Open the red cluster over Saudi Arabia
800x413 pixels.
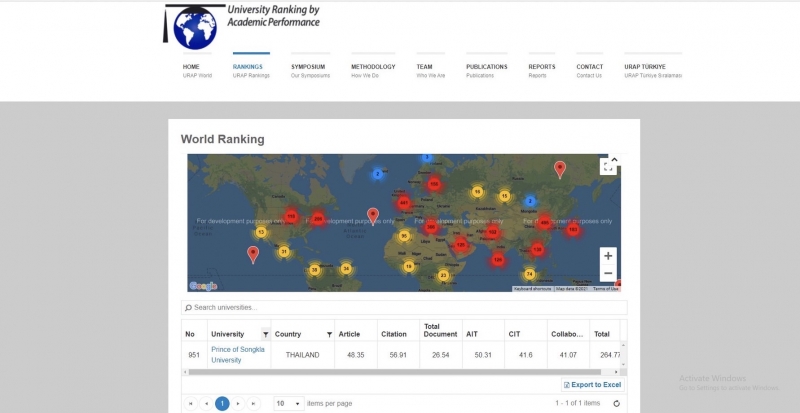461,245
